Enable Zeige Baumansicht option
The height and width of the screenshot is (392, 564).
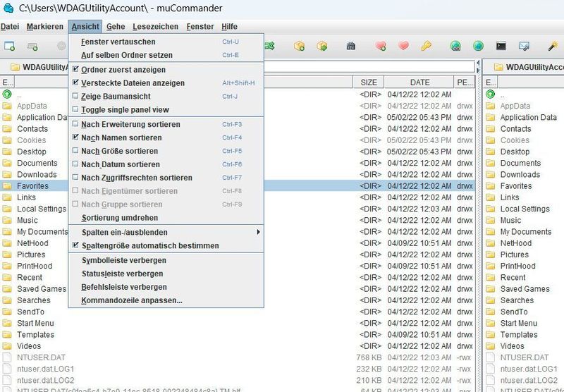point(166,96)
